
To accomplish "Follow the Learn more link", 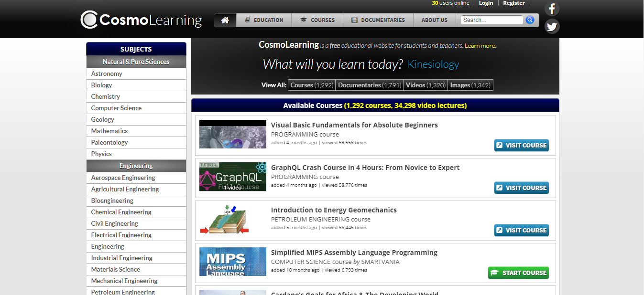I will pyautogui.click(x=480, y=46).
